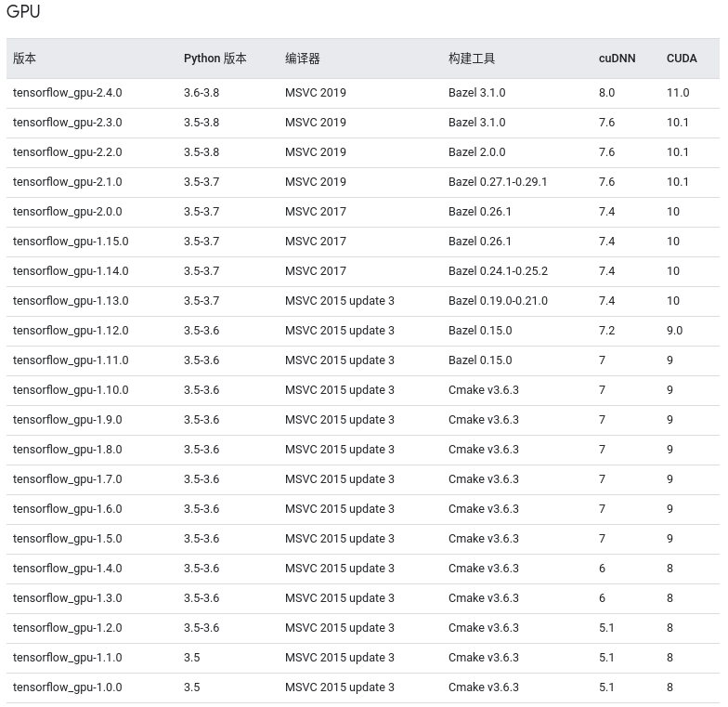This screenshot has height=707, width=728.
Task: Click CUDA 10 in the 1.13.0 row
Action: pos(673,301)
